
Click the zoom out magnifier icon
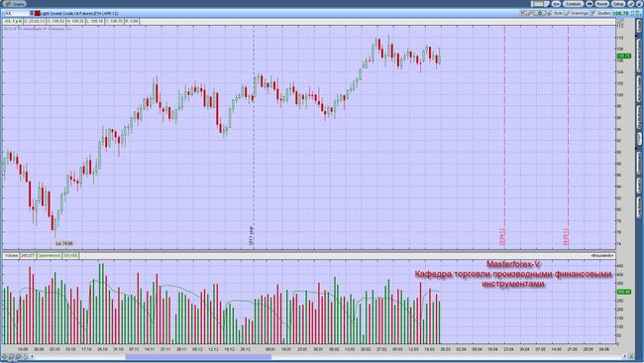tap(19, 356)
